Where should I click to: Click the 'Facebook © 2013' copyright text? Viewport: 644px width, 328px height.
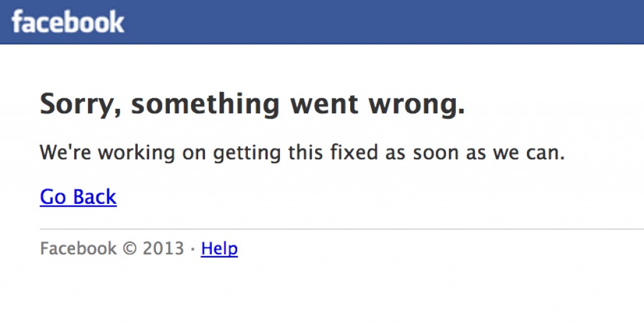tap(112, 248)
